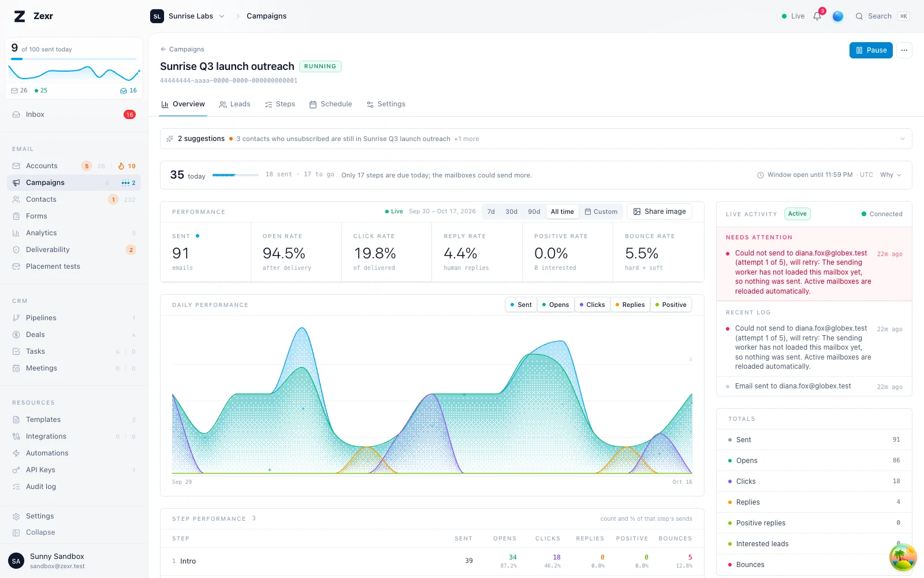Select the 7d time range

(491, 212)
